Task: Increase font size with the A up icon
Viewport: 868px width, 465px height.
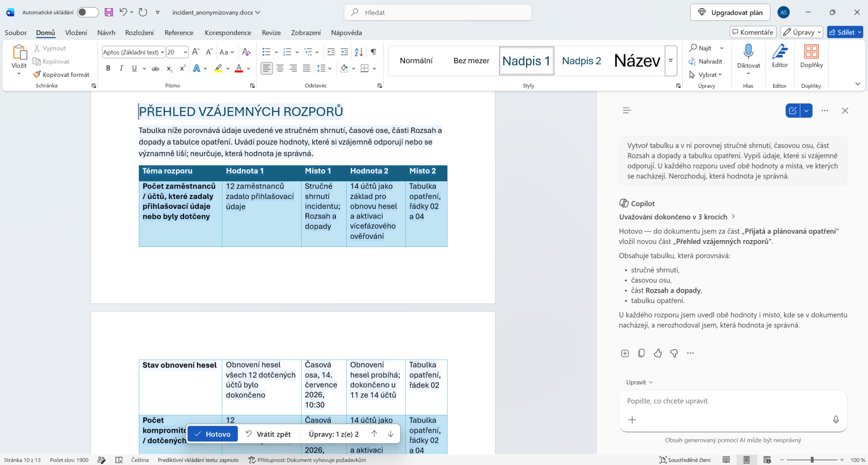Action: click(x=196, y=52)
